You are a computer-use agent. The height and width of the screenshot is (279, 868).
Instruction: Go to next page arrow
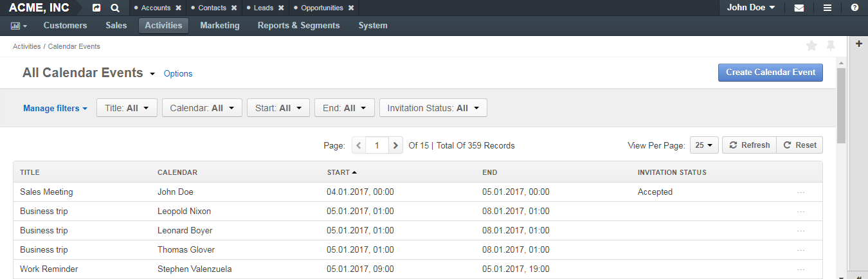click(396, 145)
